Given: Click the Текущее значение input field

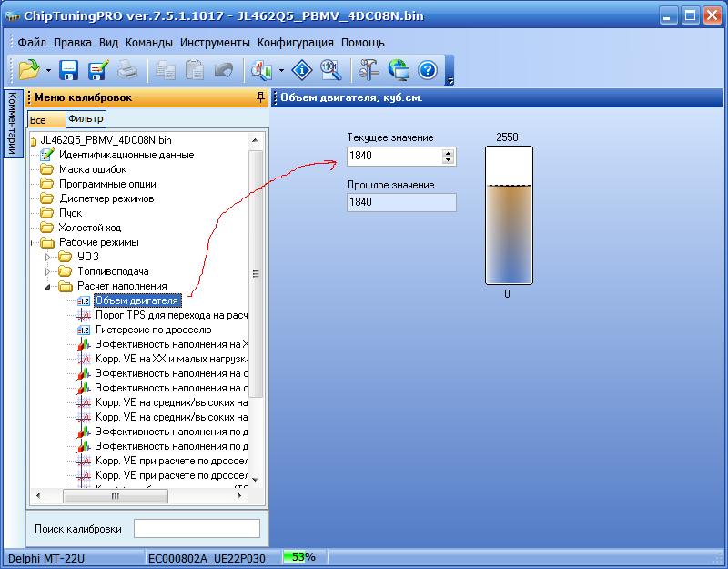Looking at the screenshot, I should tap(395, 156).
